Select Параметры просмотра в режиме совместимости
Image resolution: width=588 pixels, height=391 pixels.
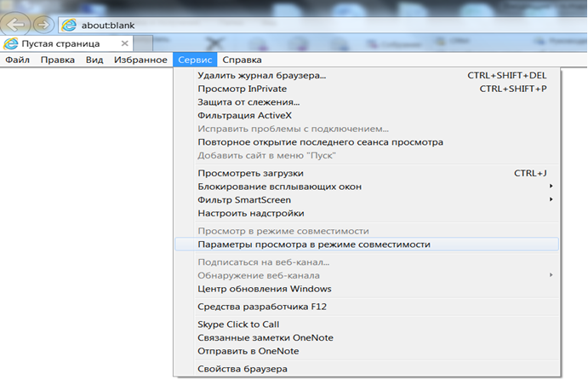(x=314, y=244)
